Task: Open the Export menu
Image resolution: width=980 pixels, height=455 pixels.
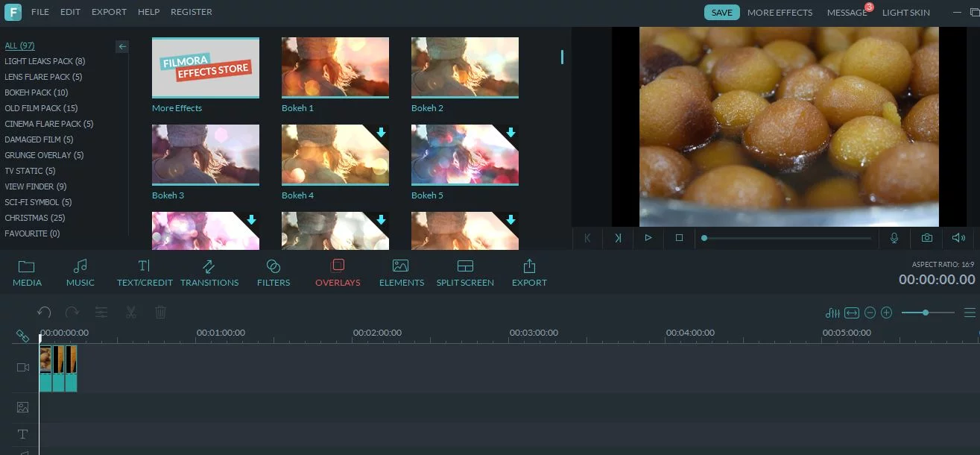Action: [109, 11]
